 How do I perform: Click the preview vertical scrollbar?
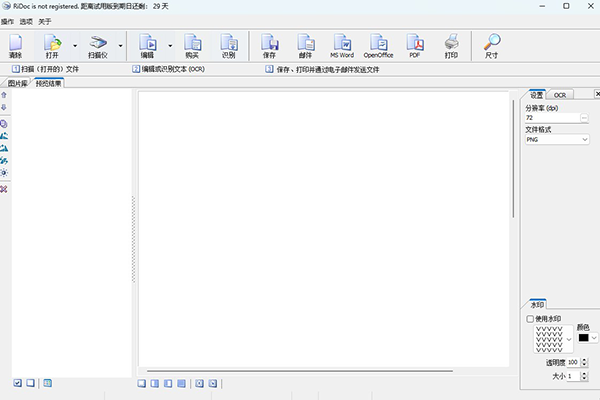coord(513,159)
